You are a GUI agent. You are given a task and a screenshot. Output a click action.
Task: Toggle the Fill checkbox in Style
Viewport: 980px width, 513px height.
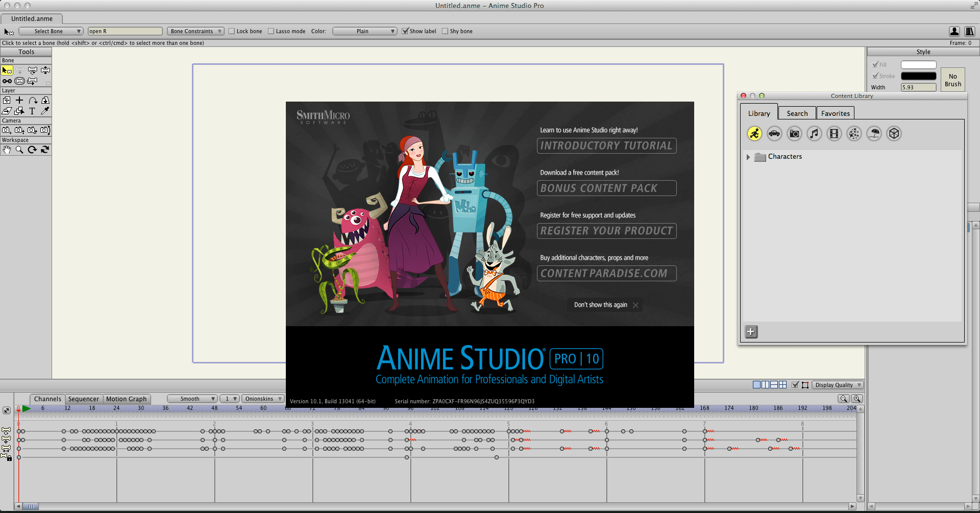click(x=875, y=65)
